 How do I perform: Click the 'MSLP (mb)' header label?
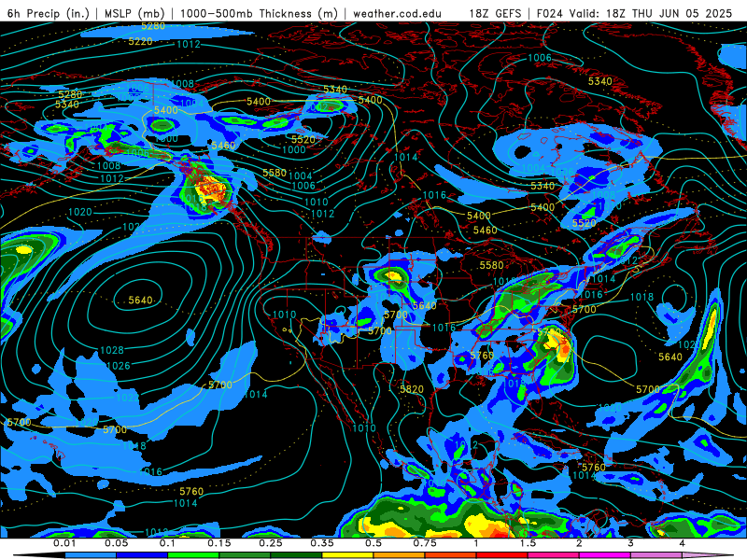[134, 13]
